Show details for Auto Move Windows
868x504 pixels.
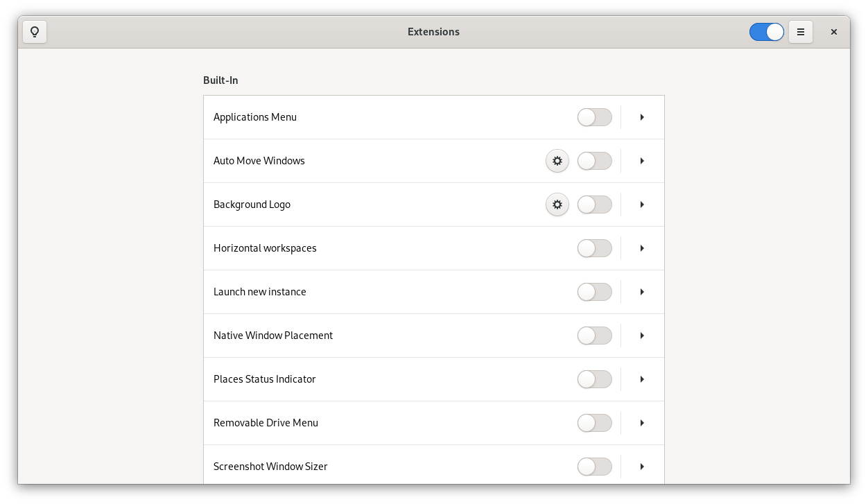coord(643,161)
